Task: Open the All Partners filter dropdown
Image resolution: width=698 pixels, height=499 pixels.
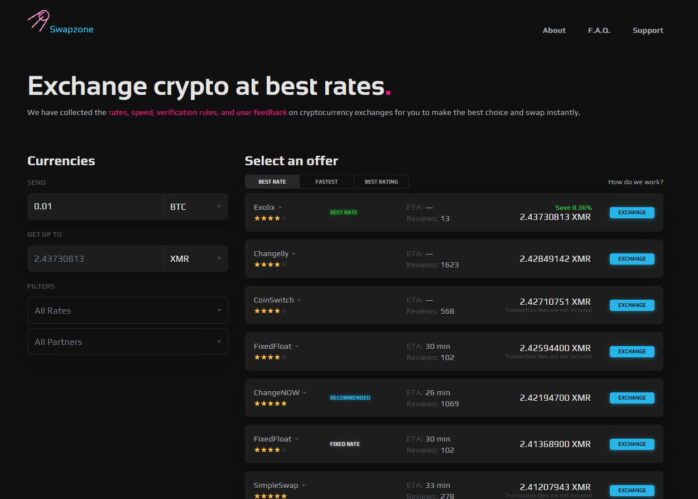Action: (x=127, y=342)
